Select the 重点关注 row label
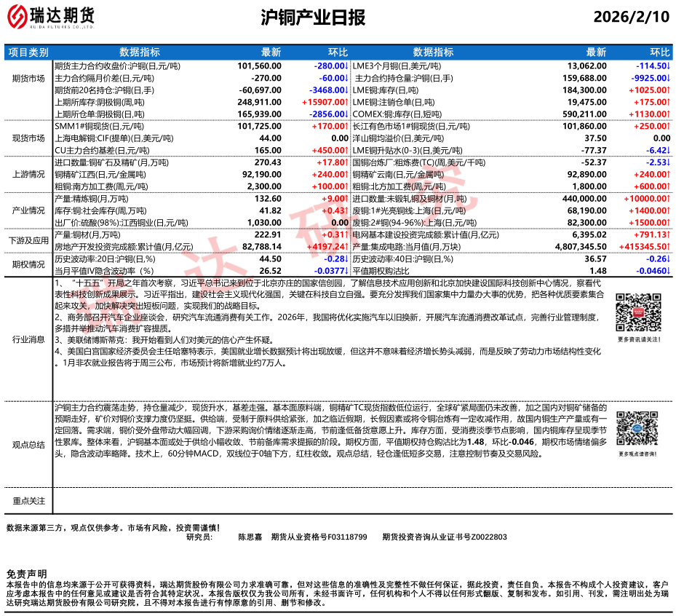Viewport: 676px width, 616px height. click(29, 501)
